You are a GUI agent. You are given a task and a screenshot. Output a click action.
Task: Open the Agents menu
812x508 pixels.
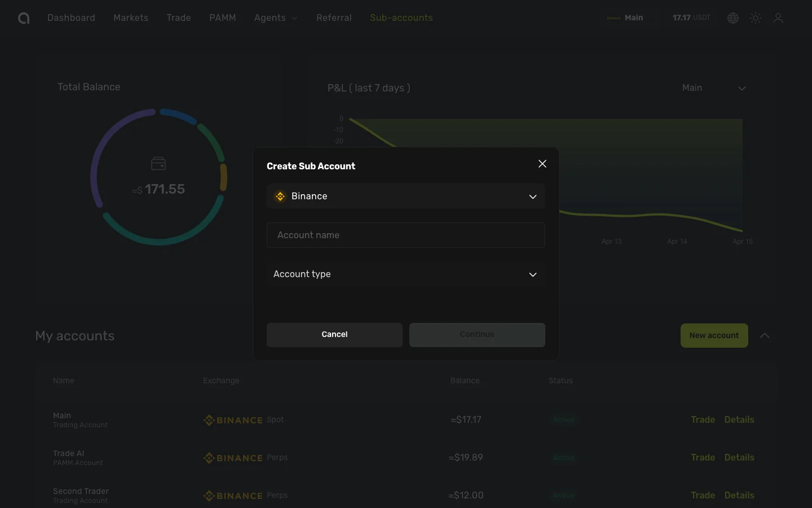point(275,18)
